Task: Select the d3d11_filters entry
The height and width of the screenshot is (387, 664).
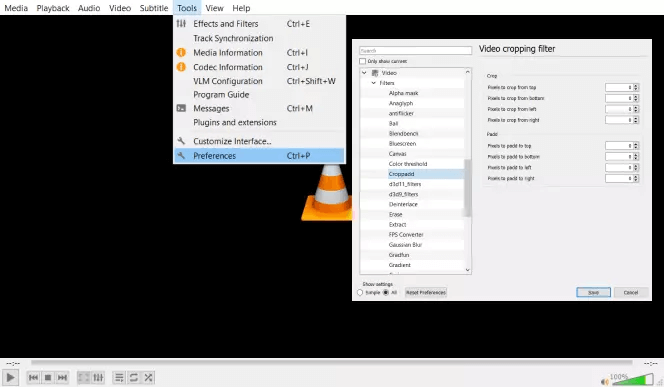Action: coord(405,184)
